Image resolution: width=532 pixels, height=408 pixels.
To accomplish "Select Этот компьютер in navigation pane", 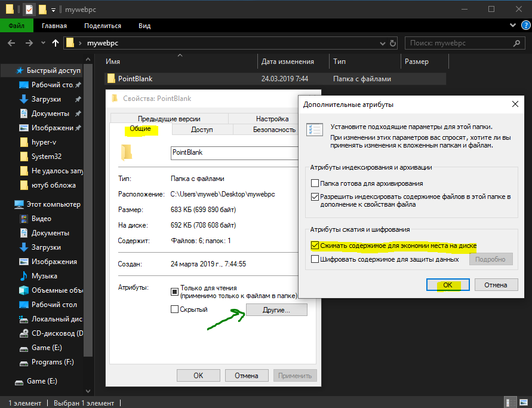I will pyautogui.click(x=54, y=204).
